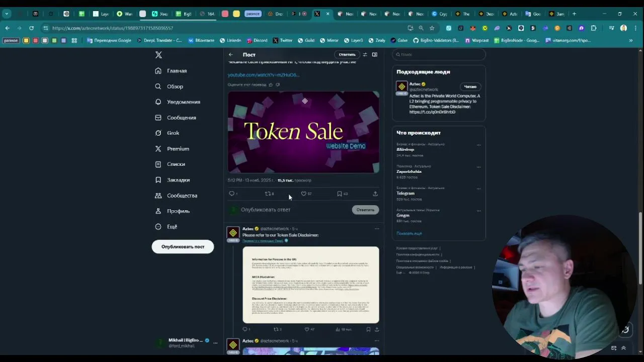Reload the page with browser refresh icon
The image size is (644, 362).
pyautogui.click(x=31, y=28)
